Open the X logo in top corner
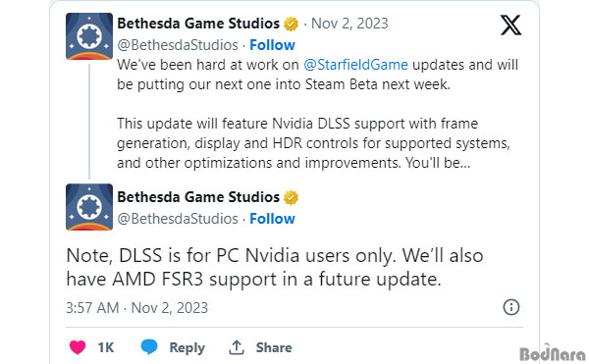589x364 pixels. click(x=510, y=26)
